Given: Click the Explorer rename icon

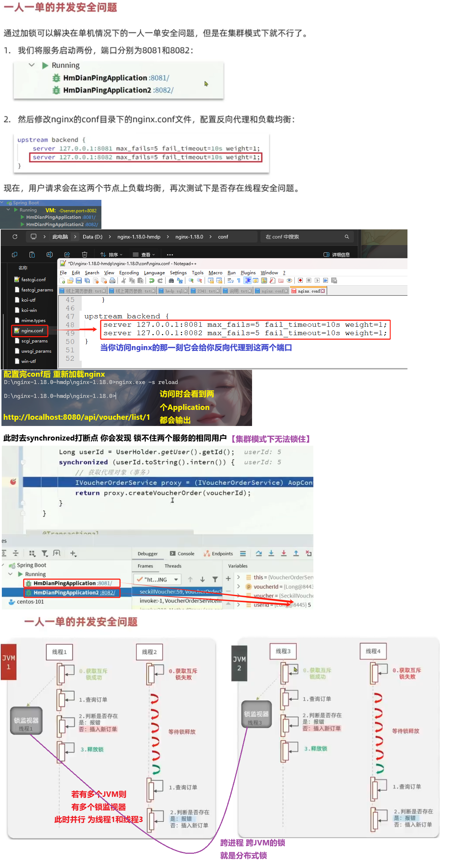Looking at the screenshot, I should [50, 255].
